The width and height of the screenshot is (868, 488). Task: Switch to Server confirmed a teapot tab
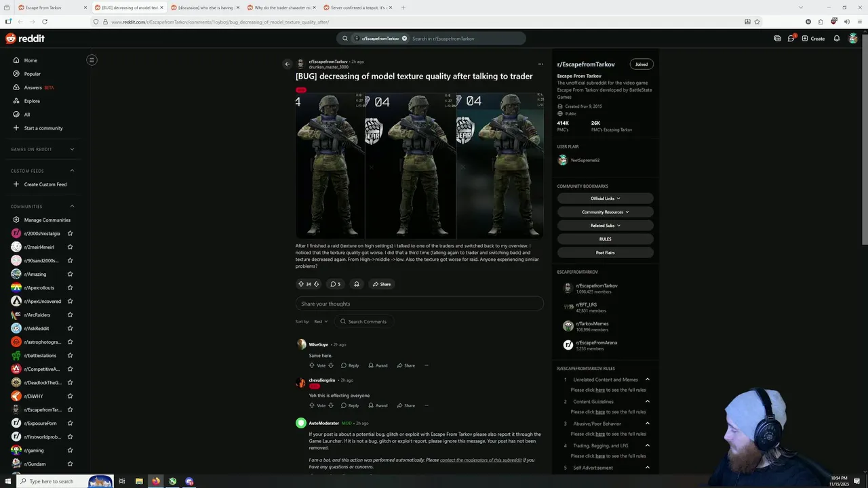(358, 7)
